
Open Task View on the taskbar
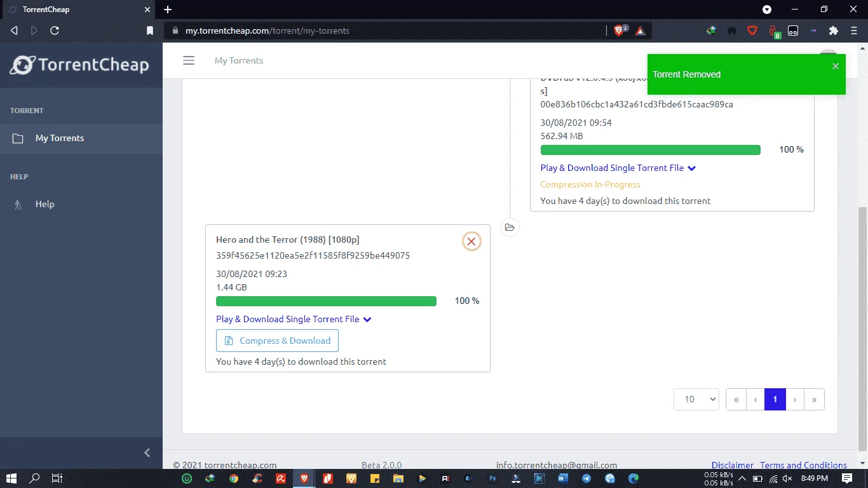[57, 478]
